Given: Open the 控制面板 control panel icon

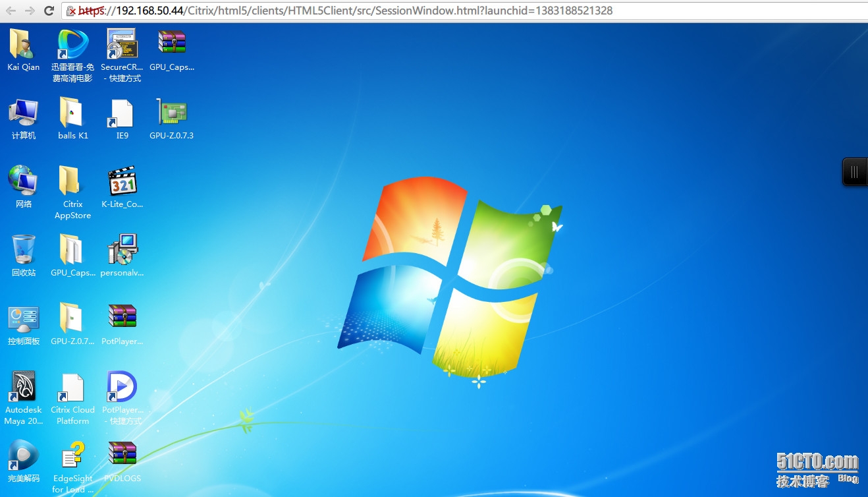Looking at the screenshot, I should coord(23,319).
